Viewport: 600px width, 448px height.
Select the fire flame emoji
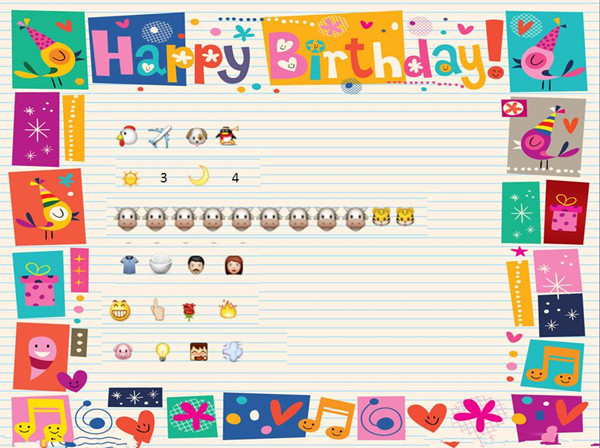228,309
